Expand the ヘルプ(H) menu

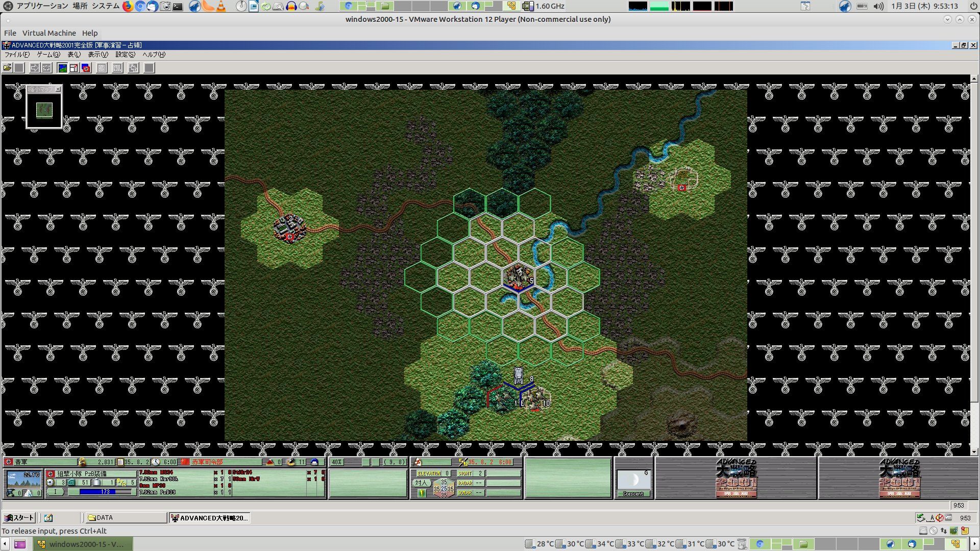[x=154, y=55]
